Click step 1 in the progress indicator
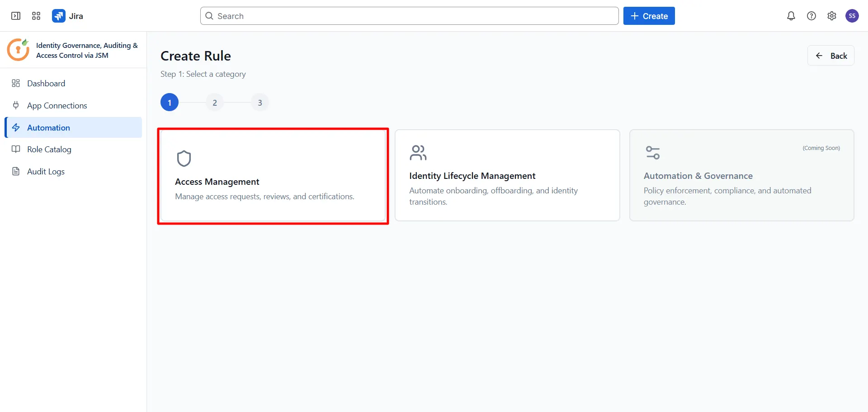The width and height of the screenshot is (868, 412). tap(170, 103)
